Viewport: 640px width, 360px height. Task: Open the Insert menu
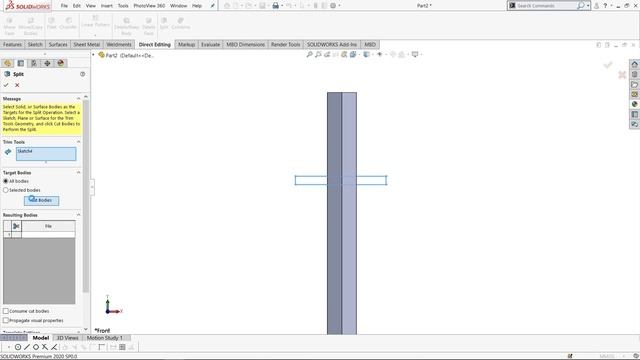pyautogui.click(x=107, y=6)
